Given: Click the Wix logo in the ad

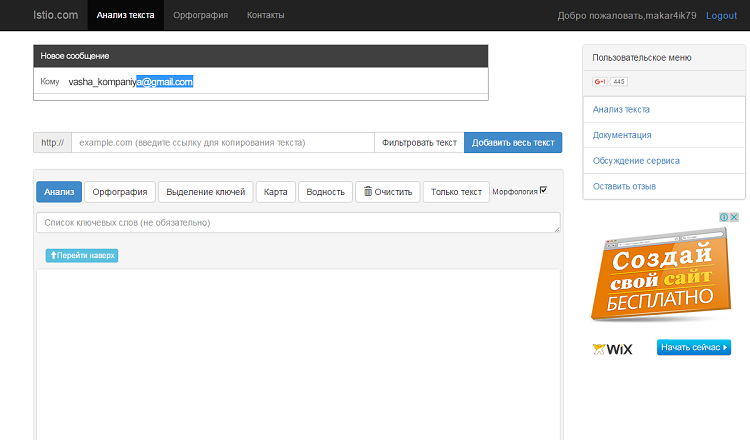Looking at the screenshot, I should point(613,349).
